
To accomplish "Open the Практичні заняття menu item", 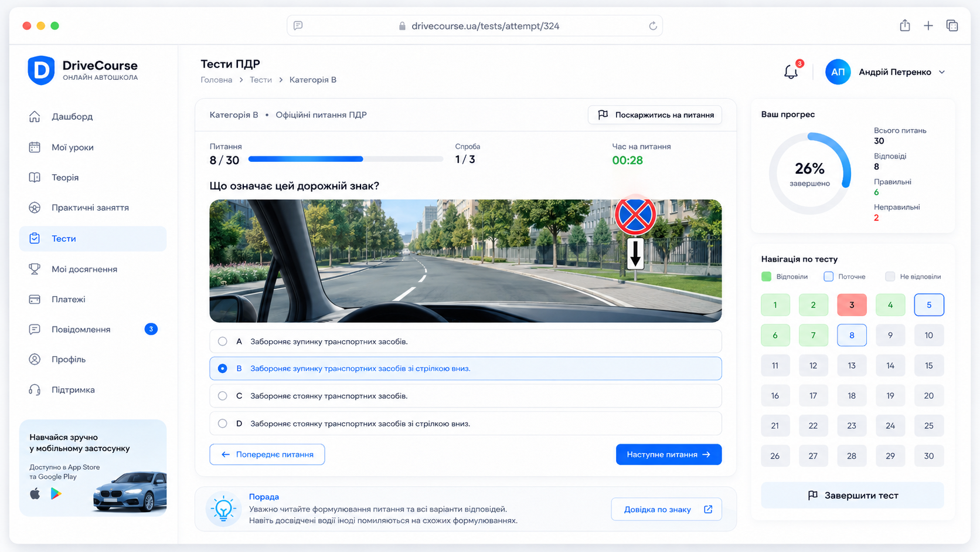I will tap(93, 208).
